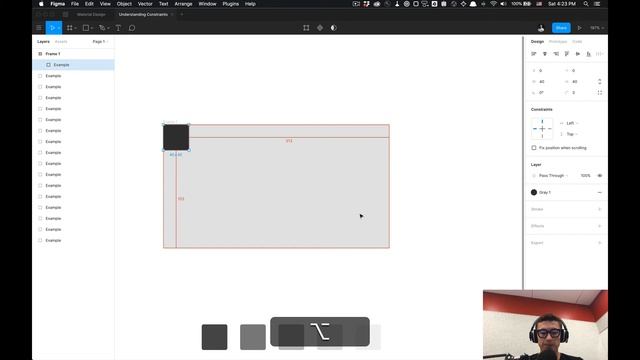The width and height of the screenshot is (640, 360).
Task: Open the Figma main hamburger menu
Action: click(39, 28)
